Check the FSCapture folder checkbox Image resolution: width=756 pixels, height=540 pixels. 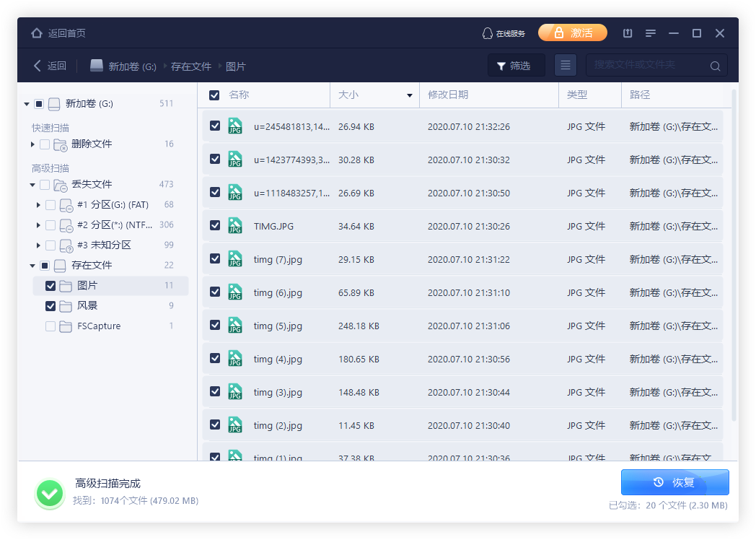(50, 326)
